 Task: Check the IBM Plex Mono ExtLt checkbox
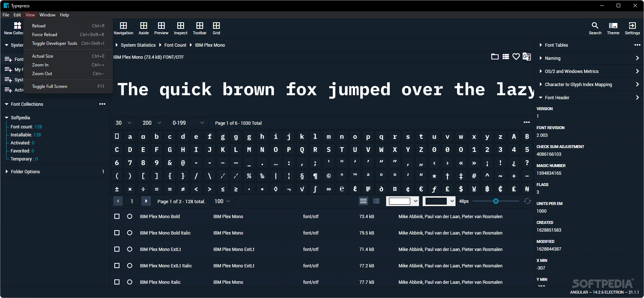point(117,249)
